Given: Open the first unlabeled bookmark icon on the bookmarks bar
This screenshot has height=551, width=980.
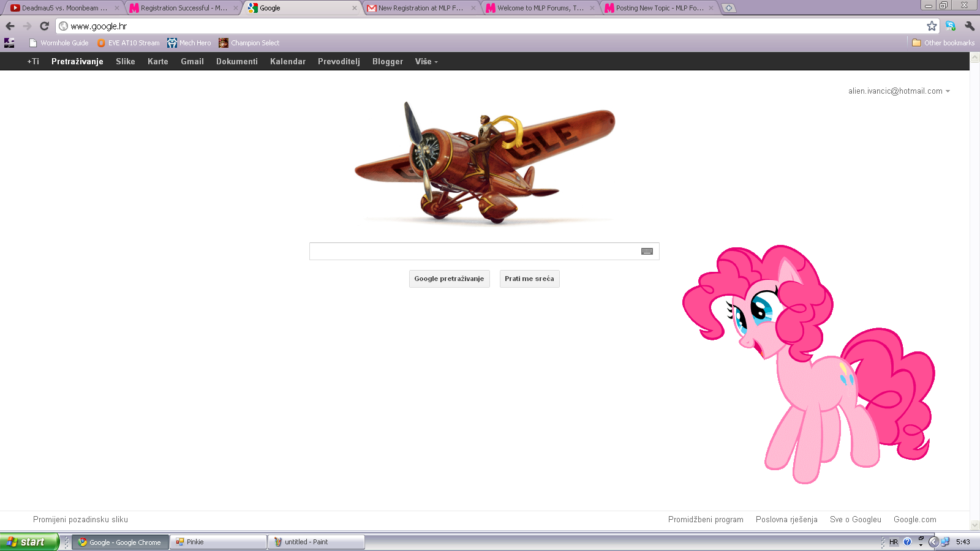Looking at the screenshot, I should (x=9, y=43).
